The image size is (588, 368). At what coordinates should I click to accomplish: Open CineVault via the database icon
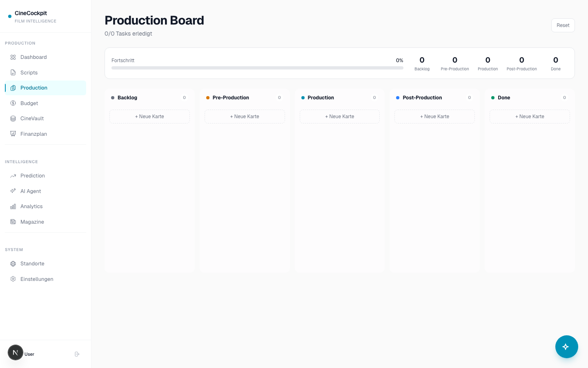coord(13,119)
